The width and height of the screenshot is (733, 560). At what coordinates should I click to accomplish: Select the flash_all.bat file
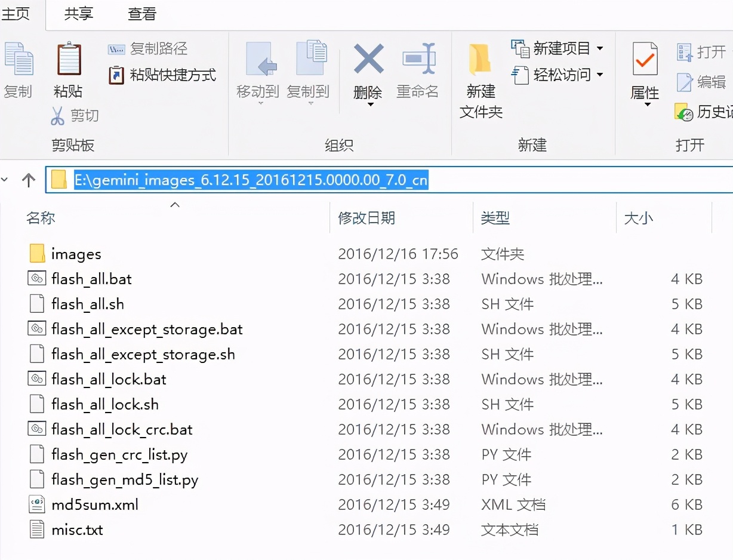[91, 279]
